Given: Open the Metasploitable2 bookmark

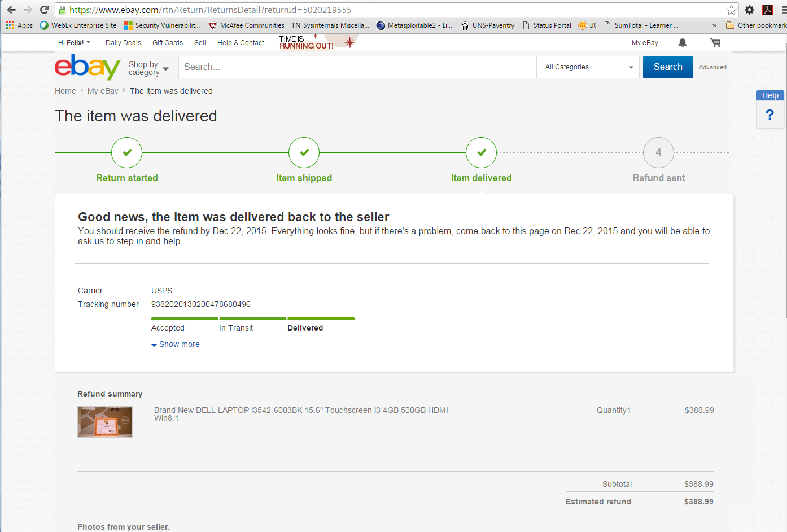Looking at the screenshot, I should (x=414, y=25).
